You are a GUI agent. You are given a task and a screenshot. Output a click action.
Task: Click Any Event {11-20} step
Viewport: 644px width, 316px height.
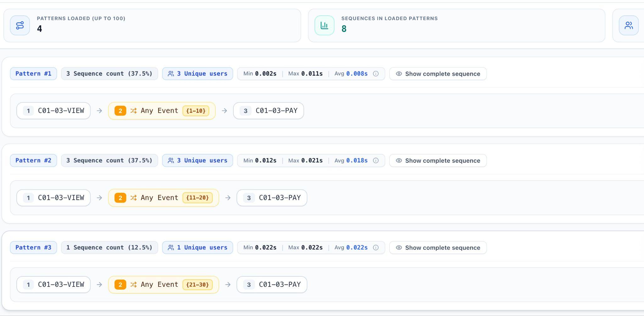(x=164, y=198)
